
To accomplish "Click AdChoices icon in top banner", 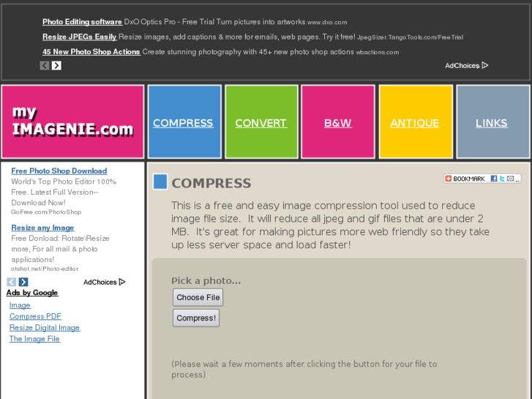I will 485,65.
